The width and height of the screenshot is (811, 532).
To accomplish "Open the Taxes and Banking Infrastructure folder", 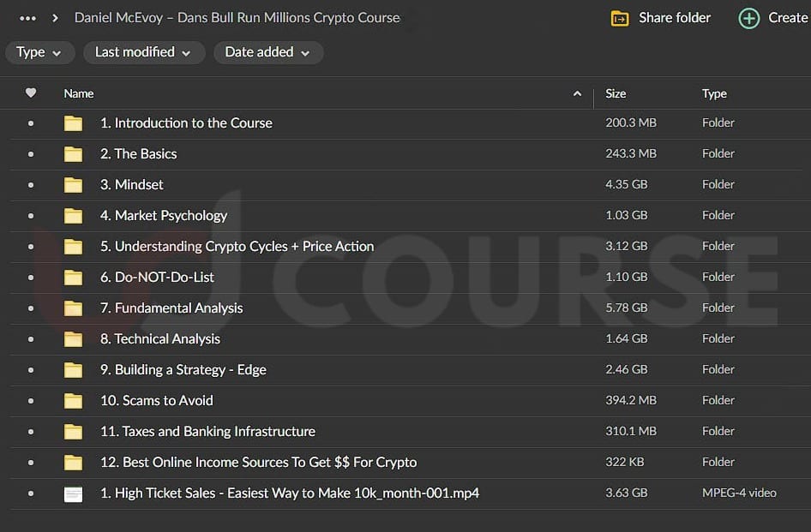I will pyautogui.click(x=207, y=432).
